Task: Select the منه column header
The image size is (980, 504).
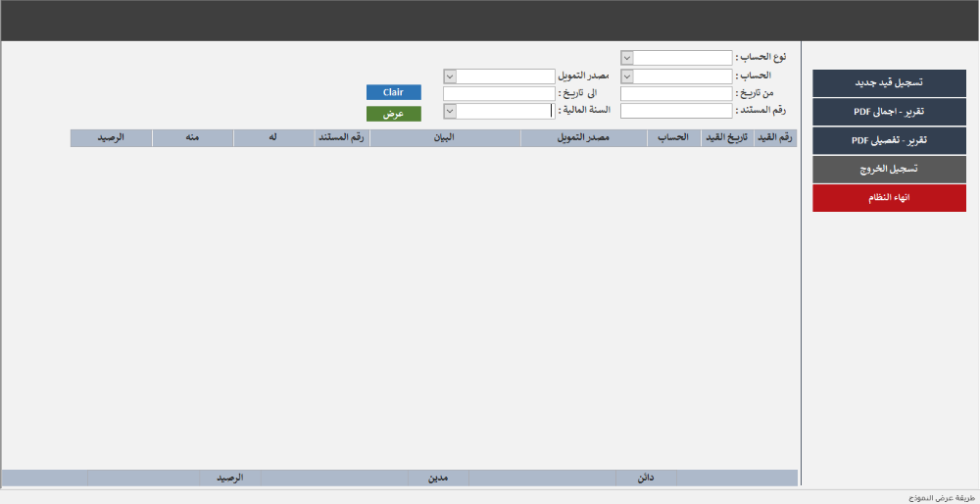Action: 192,138
